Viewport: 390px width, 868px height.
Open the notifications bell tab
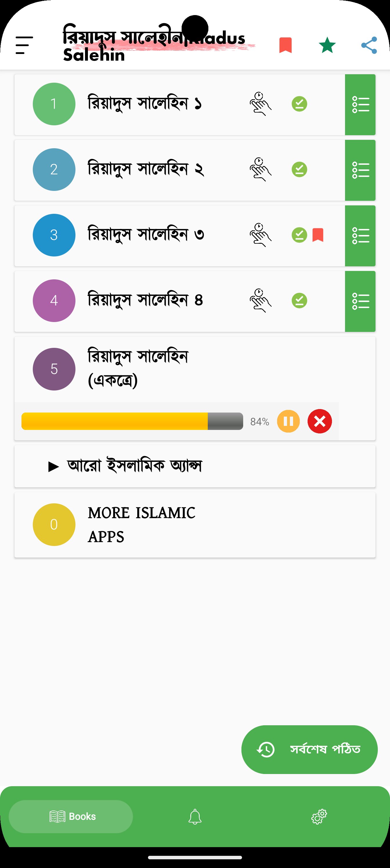[195, 817]
